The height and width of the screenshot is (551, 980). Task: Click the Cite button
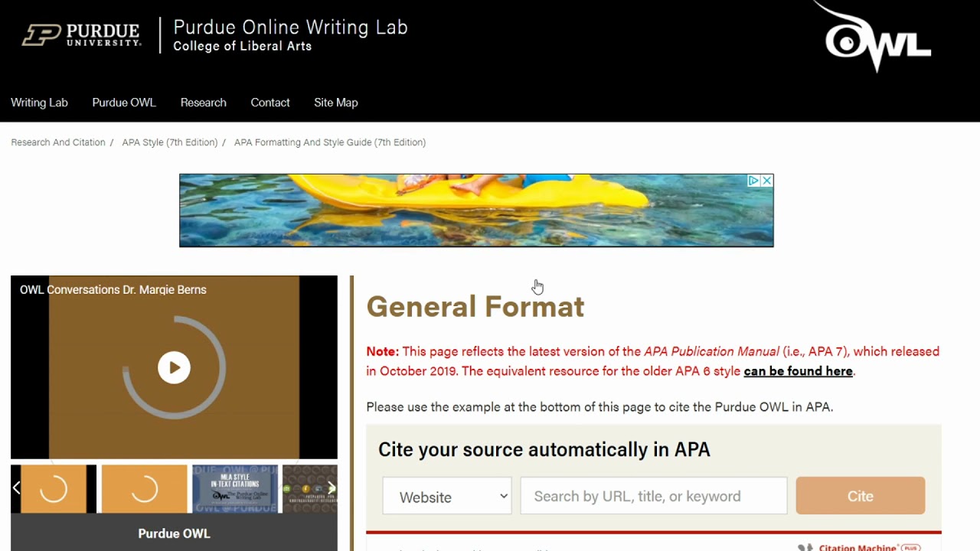click(x=861, y=496)
